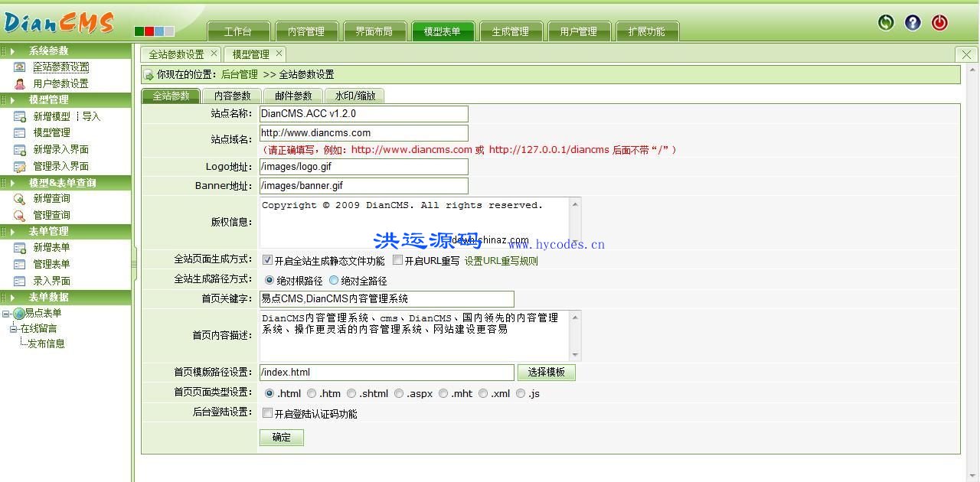Click the red power logout icon
Image resolution: width=980 pixels, height=482 pixels.
click(939, 22)
